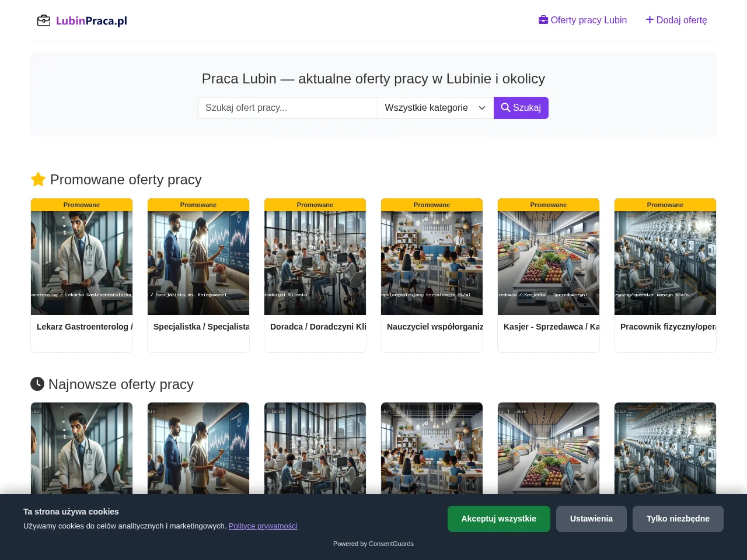Open promoted Kasjer - Sprzedawca offer image
The height and width of the screenshot is (560, 747).
[549, 263]
